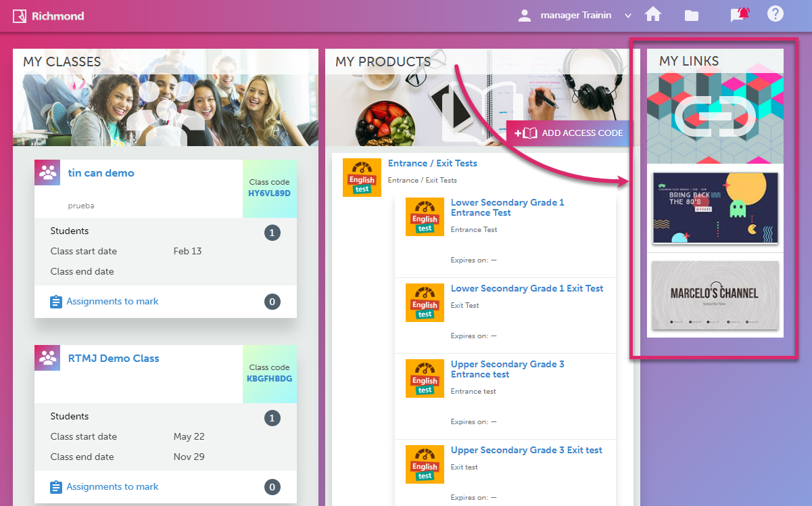Click the Richmond logo icon
The height and width of the screenshot is (506, 812).
pos(20,16)
